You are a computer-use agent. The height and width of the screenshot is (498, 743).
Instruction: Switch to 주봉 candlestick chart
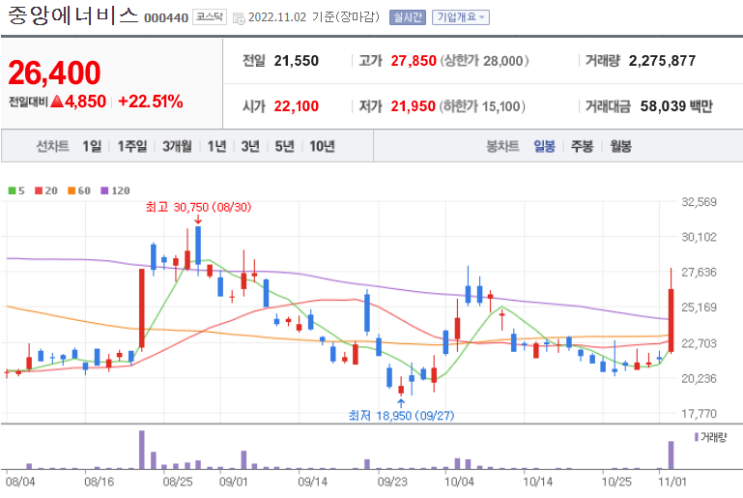pos(582,146)
